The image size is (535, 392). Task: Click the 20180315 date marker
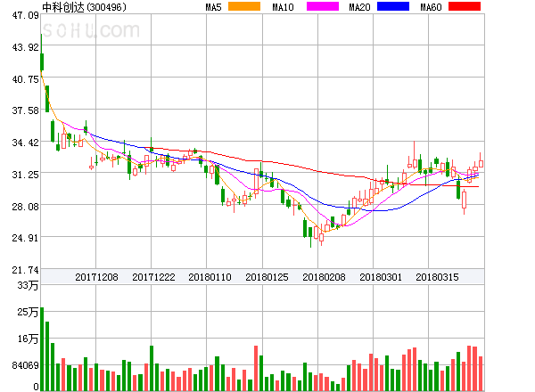click(437, 277)
